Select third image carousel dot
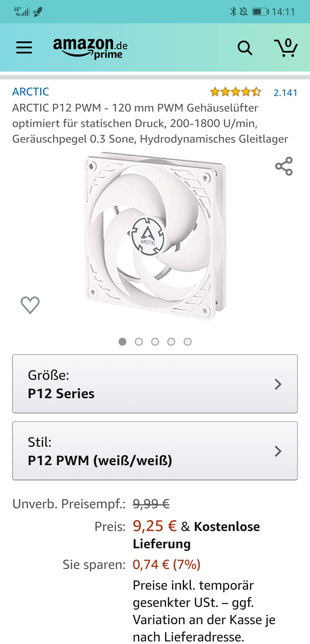 coord(155,342)
